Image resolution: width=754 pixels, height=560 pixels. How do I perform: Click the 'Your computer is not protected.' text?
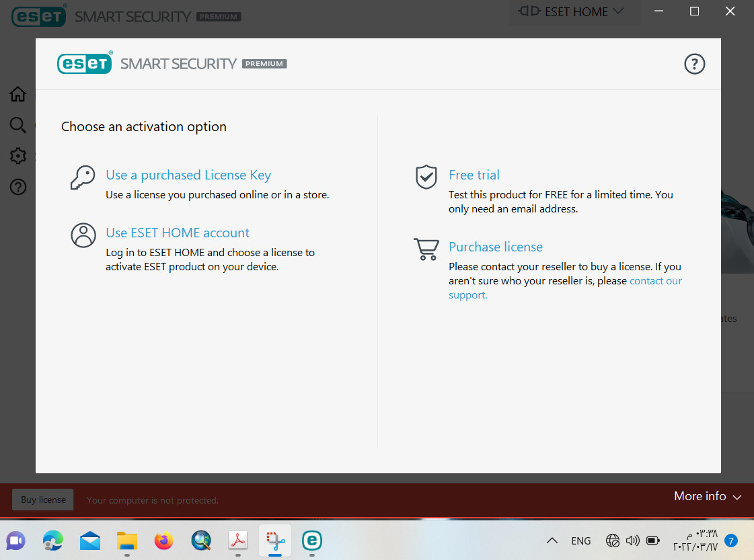(x=153, y=500)
